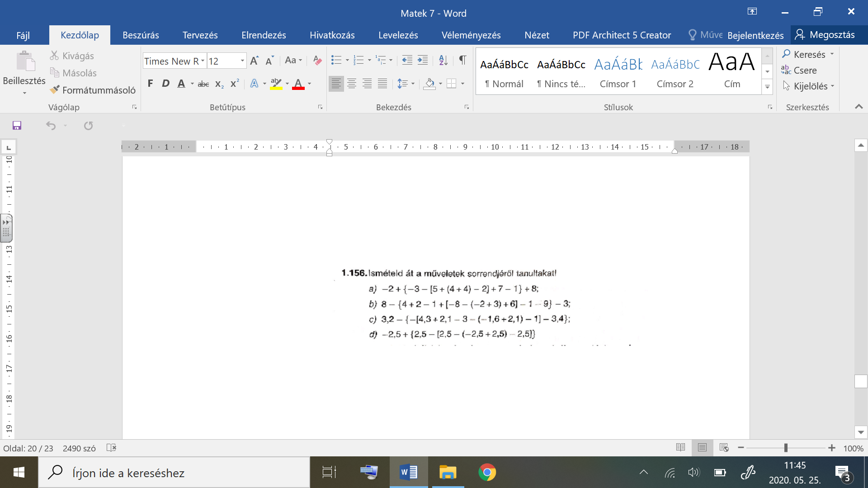The width and height of the screenshot is (868, 488).
Task: Click the Sort A-Z icon
Action: click(443, 60)
